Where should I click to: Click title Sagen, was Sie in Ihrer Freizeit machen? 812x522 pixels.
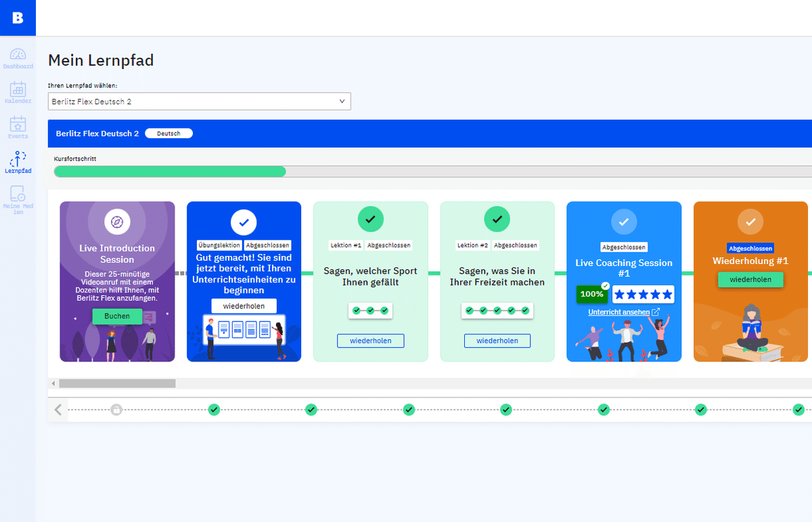497,277
